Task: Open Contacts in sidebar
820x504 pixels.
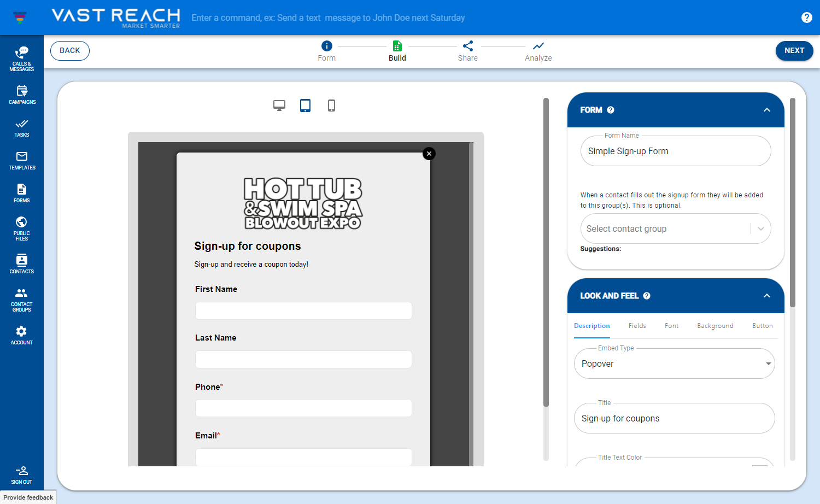Action: 22,264
